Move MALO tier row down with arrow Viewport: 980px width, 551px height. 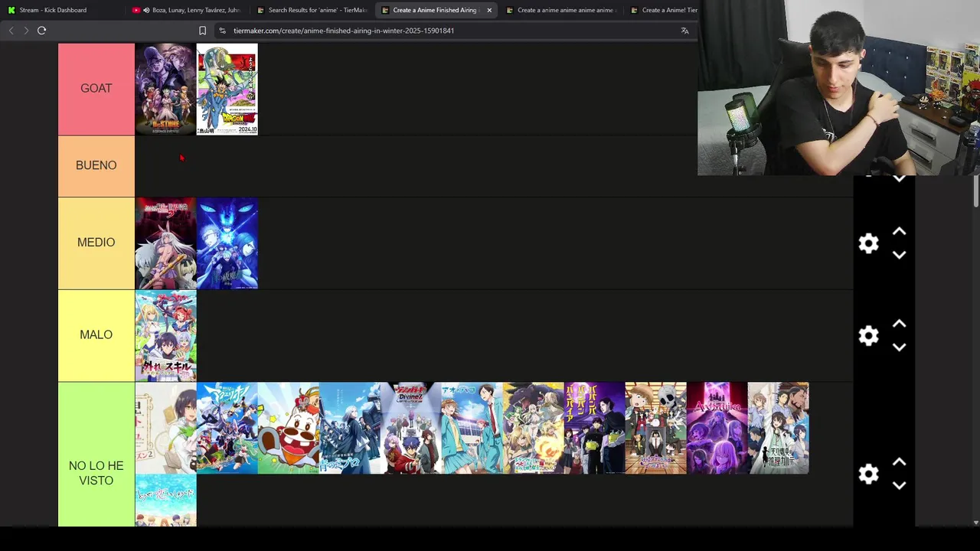[x=899, y=347]
